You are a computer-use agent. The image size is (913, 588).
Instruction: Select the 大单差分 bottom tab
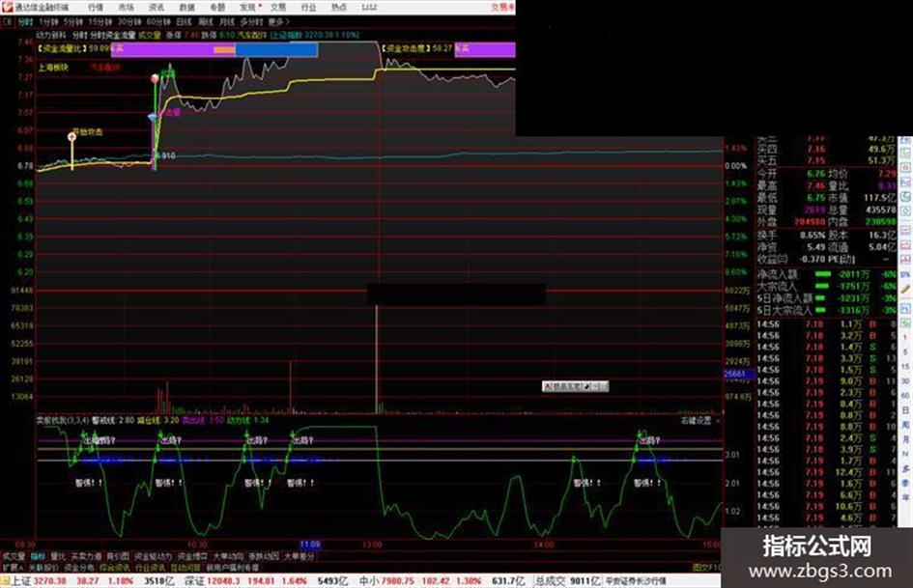(300, 556)
